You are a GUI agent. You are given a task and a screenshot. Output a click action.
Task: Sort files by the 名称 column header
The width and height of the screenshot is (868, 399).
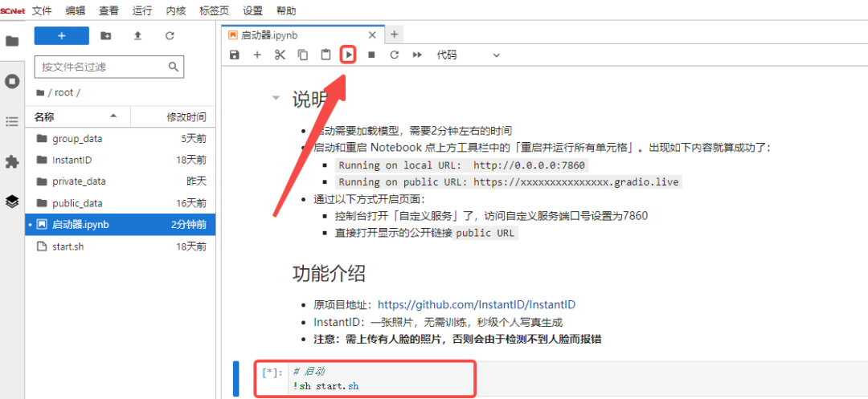[44, 117]
